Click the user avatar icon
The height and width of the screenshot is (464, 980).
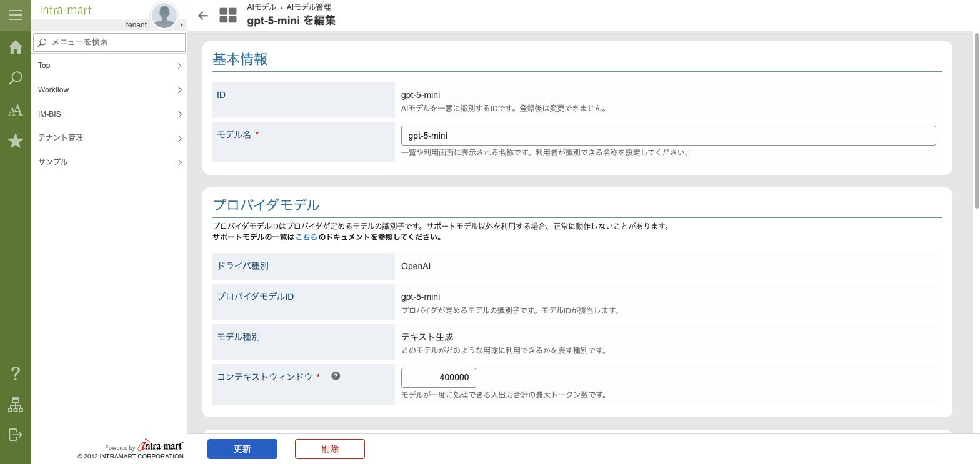[164, 15]
